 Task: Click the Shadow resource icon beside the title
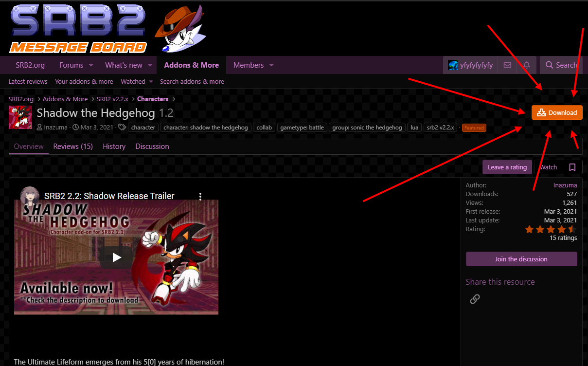(20, 117)
